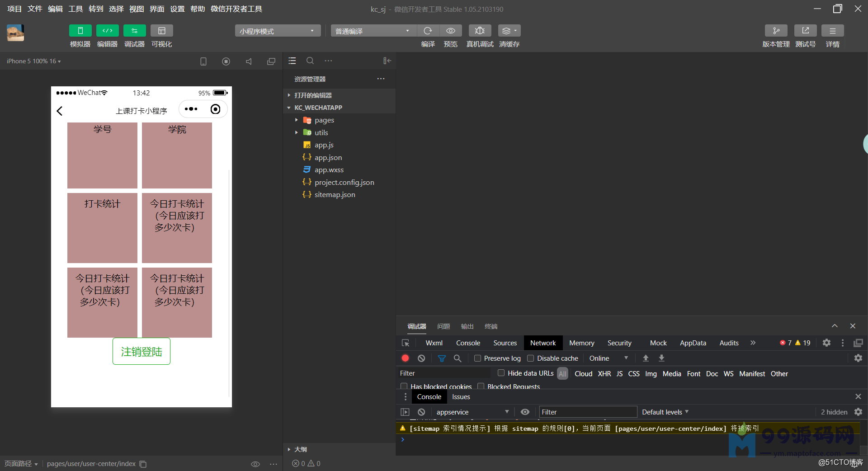
Task: Open the 工具 menu
Action: coord(75,9)
